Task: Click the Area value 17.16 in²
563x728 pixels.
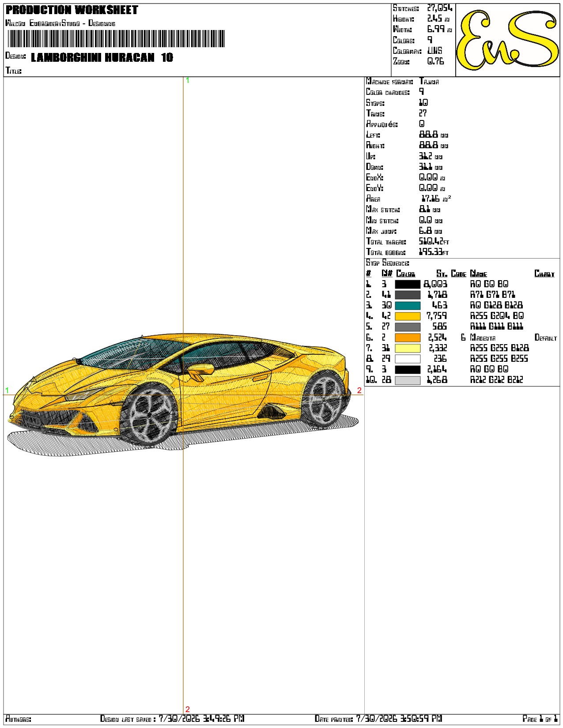Action: [436, 199]
